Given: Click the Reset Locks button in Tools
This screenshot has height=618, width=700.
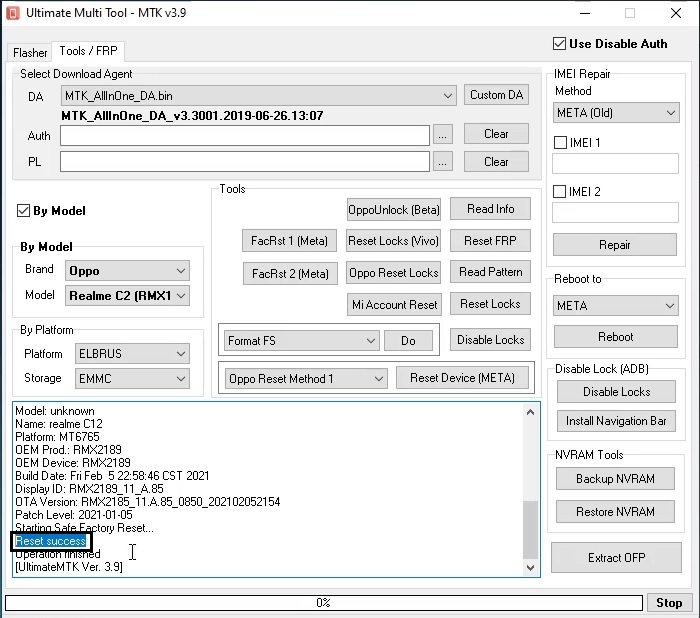Looking at the screenshot, I should click(x=490, y=304).
